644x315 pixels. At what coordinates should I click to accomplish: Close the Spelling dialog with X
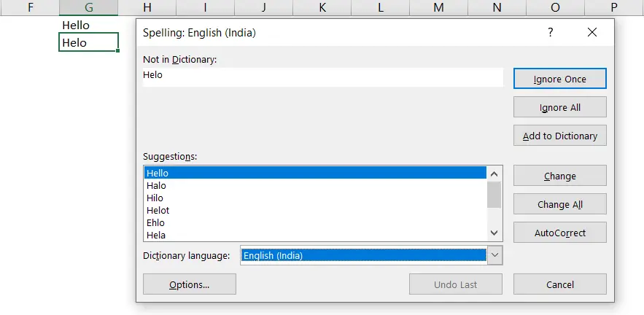pyautogui.click(x=591, y=32)
